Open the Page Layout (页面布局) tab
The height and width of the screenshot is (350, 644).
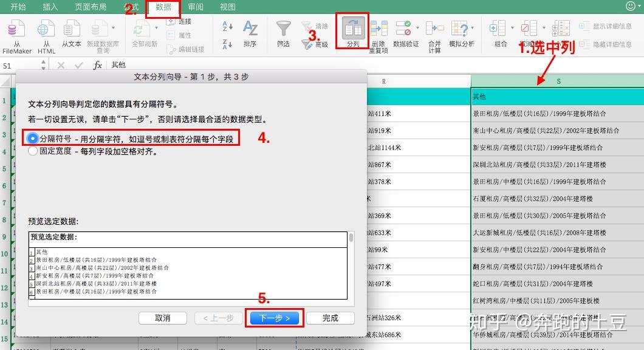(91, 7)
